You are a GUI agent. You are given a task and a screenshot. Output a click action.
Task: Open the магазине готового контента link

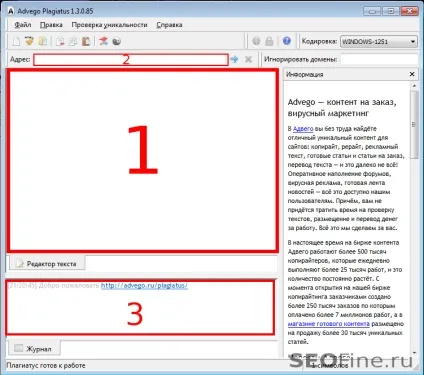329,324
